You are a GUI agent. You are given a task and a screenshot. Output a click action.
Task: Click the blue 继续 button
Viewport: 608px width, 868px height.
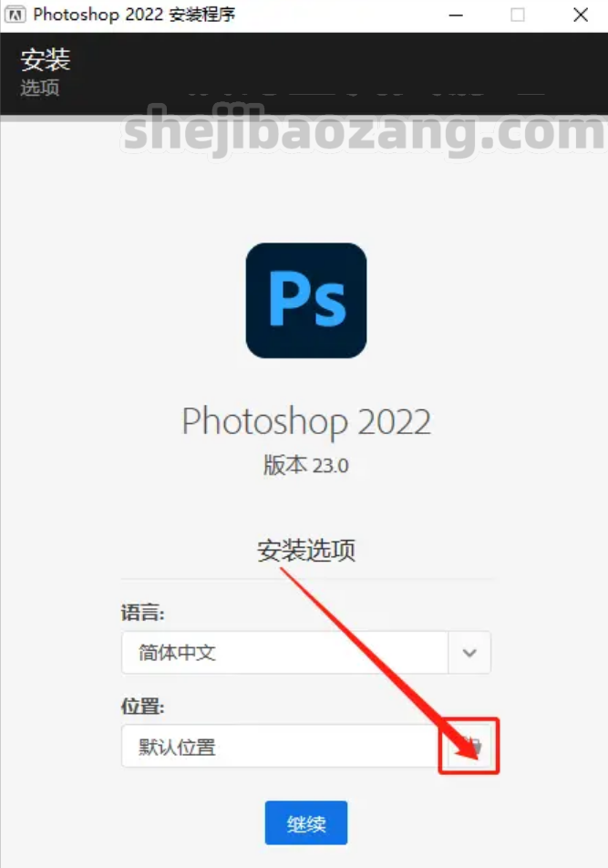pos(306,822)
